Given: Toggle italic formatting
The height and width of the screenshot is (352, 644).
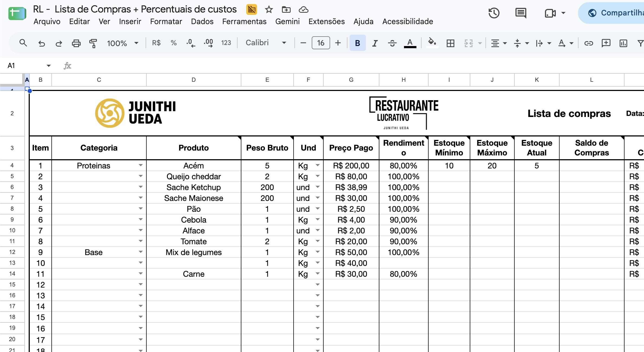Looking at the screenshot, I should pyautogui.click(x=375, y=43).
